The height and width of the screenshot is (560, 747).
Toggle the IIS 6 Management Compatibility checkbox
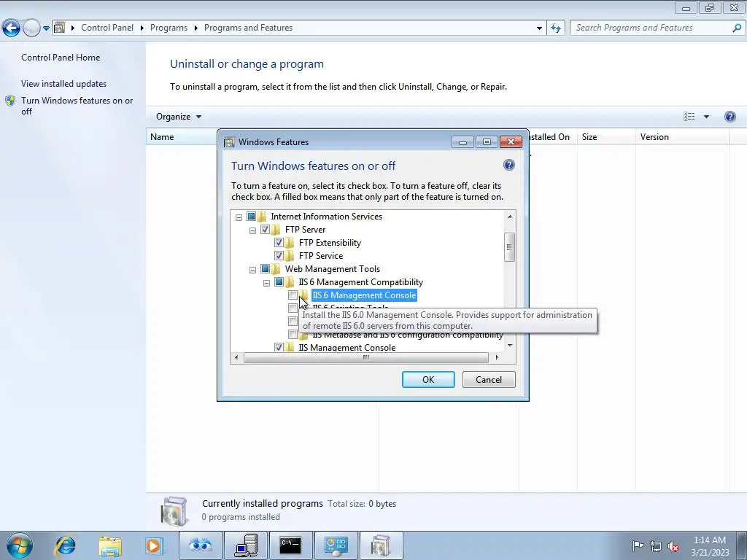[279, 282]
